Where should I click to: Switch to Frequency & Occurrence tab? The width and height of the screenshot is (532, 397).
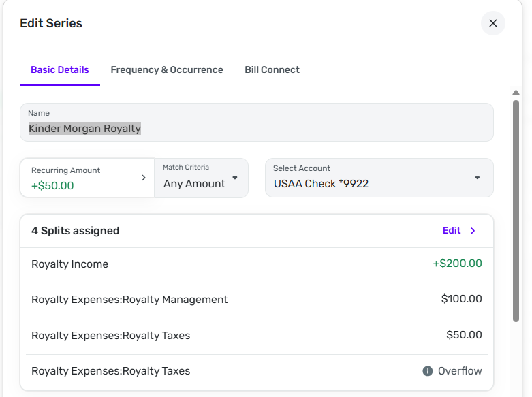click(167, 69)
